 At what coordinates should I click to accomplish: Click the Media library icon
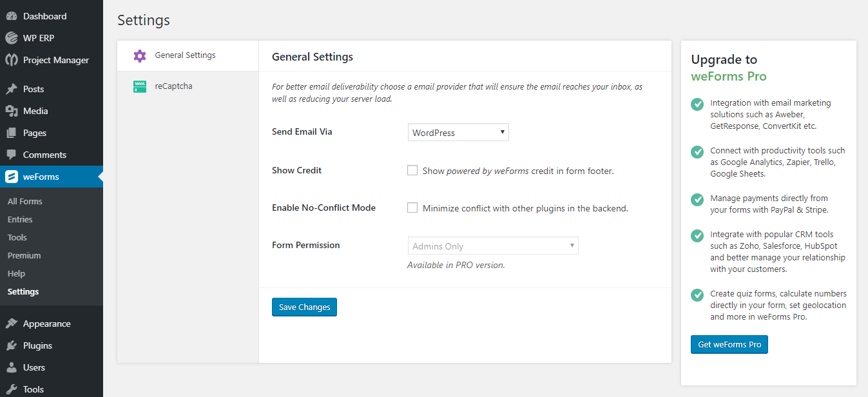point(12,111)
